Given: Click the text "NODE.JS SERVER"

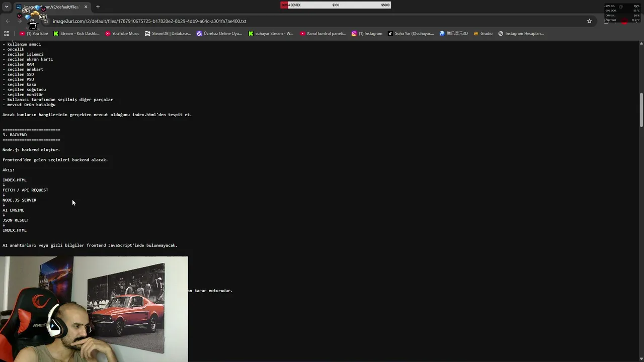Looking at the screenshot, I should tap(19, 200).
